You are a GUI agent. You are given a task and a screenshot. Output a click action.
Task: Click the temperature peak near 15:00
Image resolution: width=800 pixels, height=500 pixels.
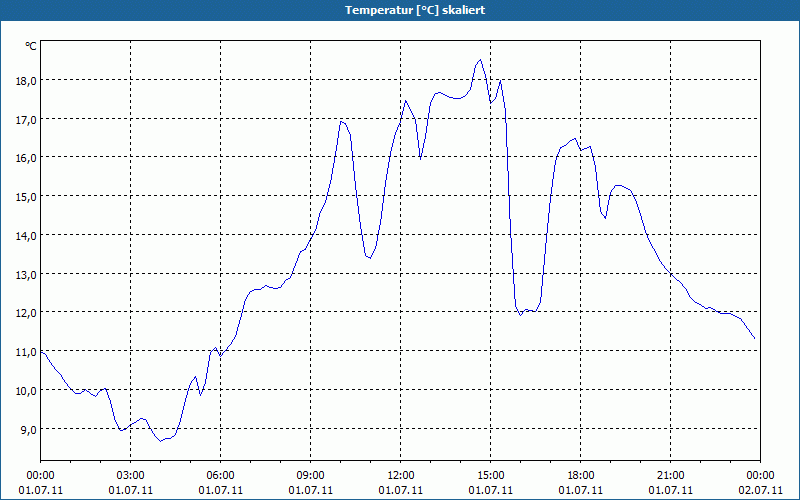480,60
